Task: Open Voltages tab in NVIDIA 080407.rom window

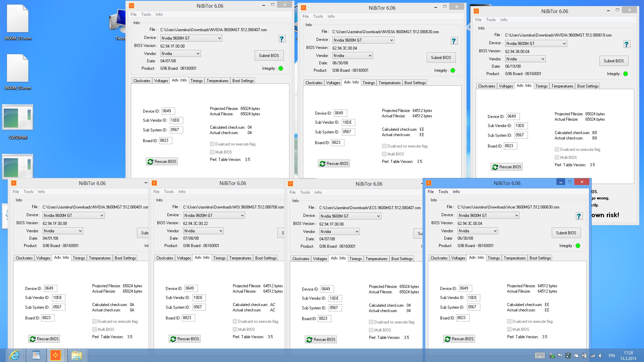Action: pyautogui.click(x=161, y=81)
